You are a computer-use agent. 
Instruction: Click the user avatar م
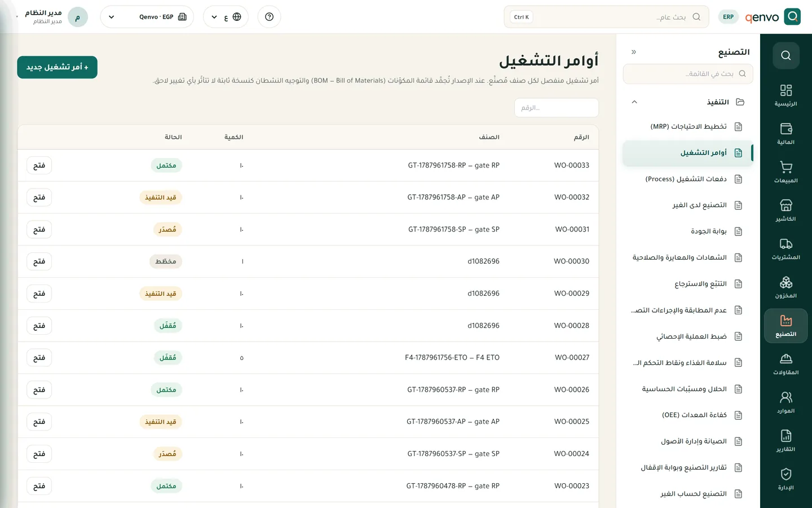pos(78,17)
